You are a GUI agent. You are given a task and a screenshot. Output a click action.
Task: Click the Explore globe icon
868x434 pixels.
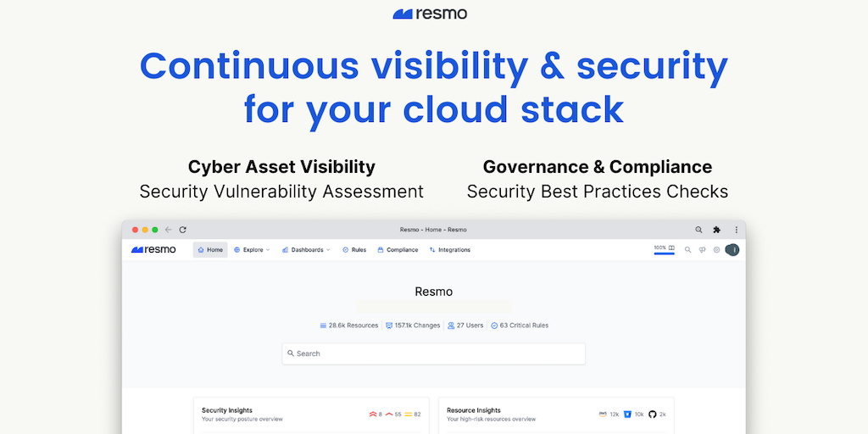point(237,250)
